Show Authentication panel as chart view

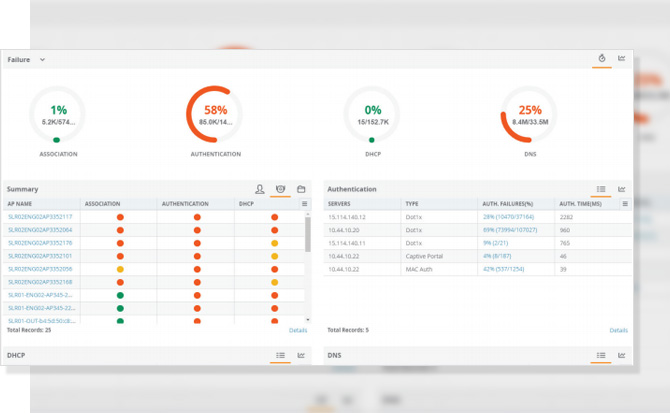tap(622, 188)
